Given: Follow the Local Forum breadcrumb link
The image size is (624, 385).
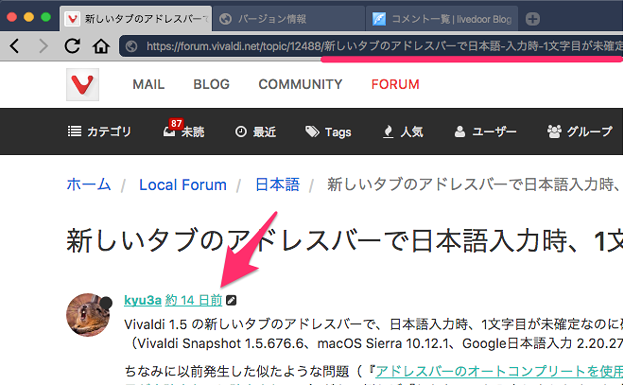Looking at the screenshot, I should click(x=183, y=185).
